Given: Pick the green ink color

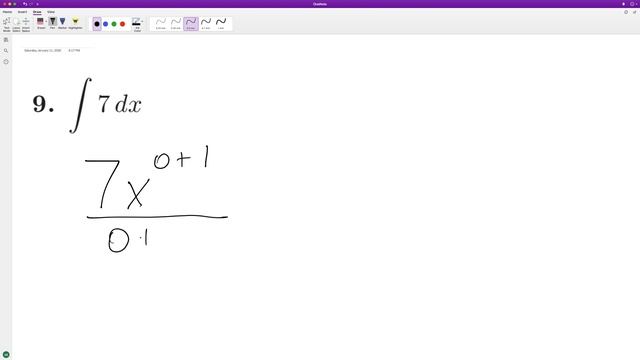Looking at the screenshot, I should coord(114,24).
